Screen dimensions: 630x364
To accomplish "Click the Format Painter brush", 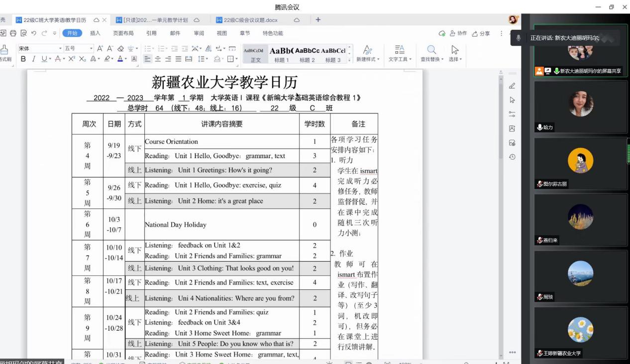I will (4, 49).
